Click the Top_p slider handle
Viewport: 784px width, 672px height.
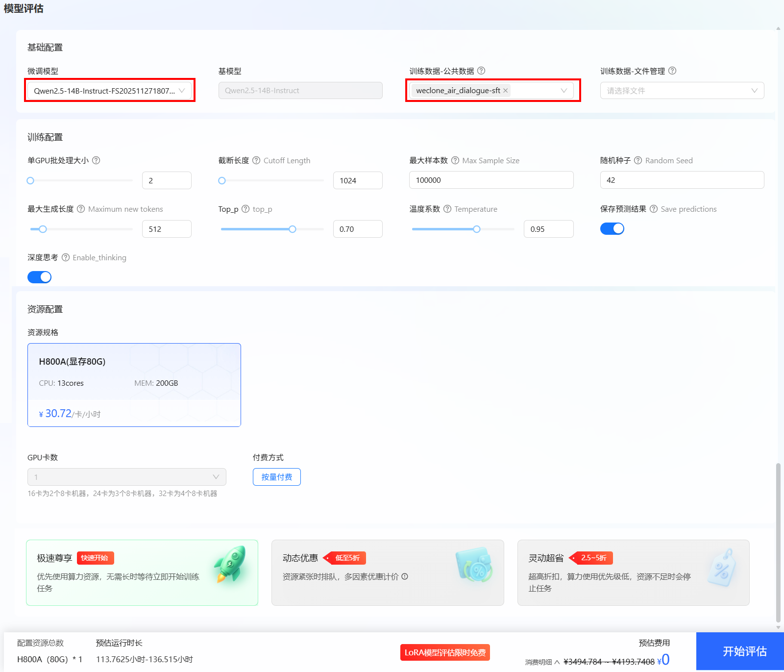(293, 229)
